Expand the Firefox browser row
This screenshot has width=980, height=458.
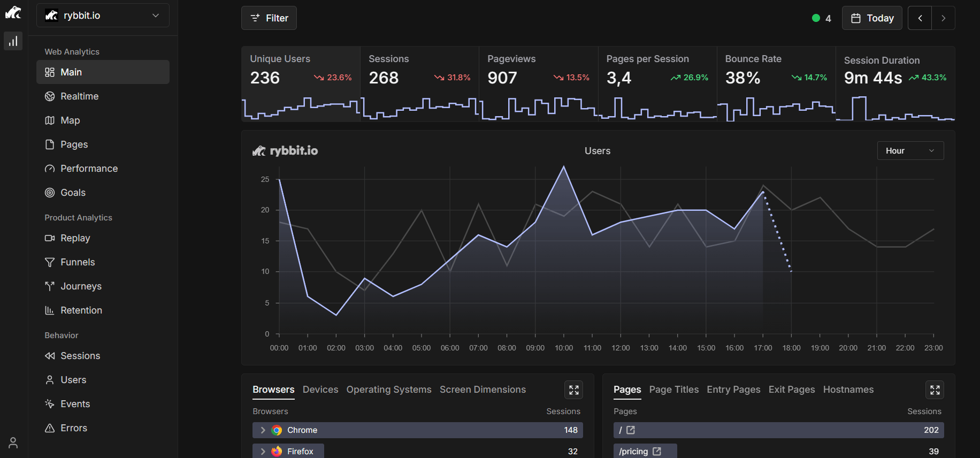263,452
